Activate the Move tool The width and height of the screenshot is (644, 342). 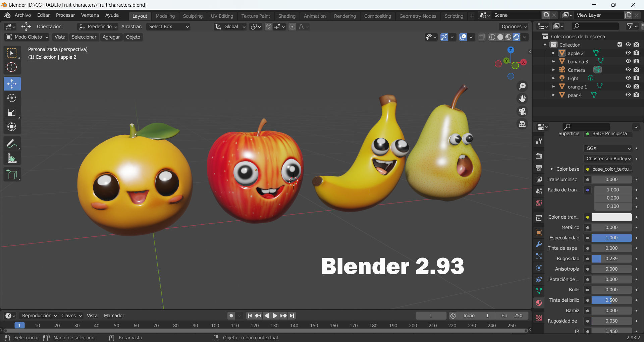12,83
